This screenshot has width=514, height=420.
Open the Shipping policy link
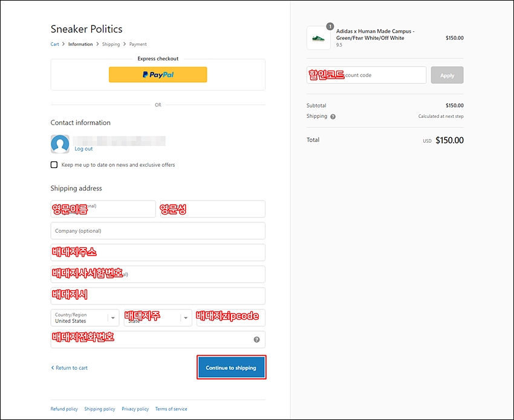point(100,409)
